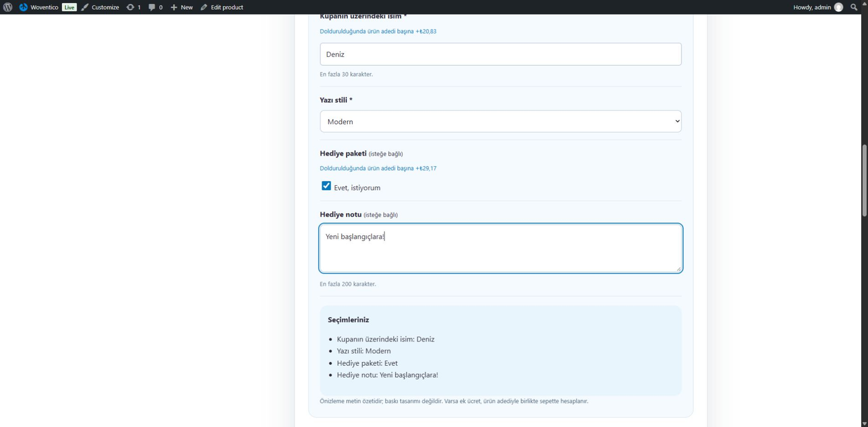Click the 'Seçimleriniz' summary heading
The image size is (868, 427).
coord(348,320)
